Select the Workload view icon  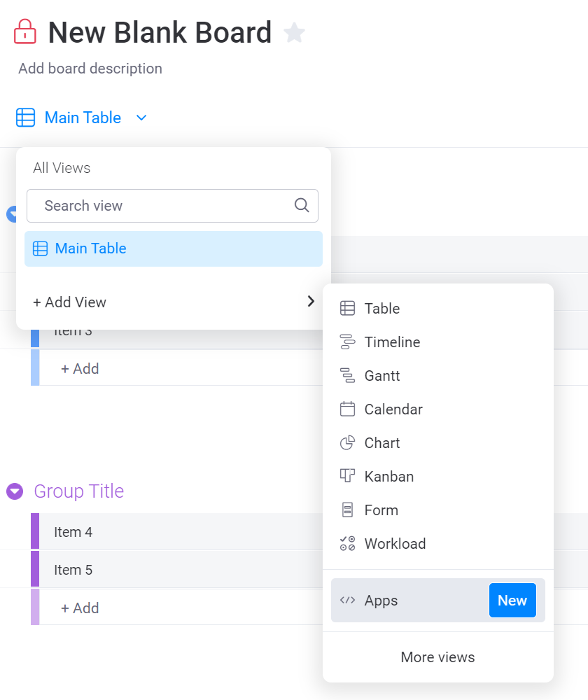347,544
